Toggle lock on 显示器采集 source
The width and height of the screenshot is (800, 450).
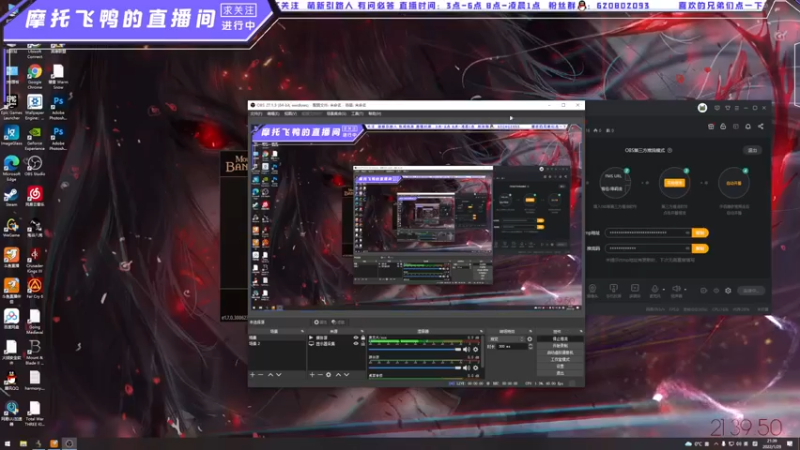[x=363, y=344]
